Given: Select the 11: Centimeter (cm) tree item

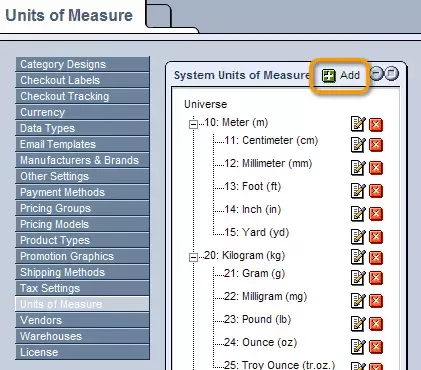Looking at the screenshot, I should click(x=271, y=141).
